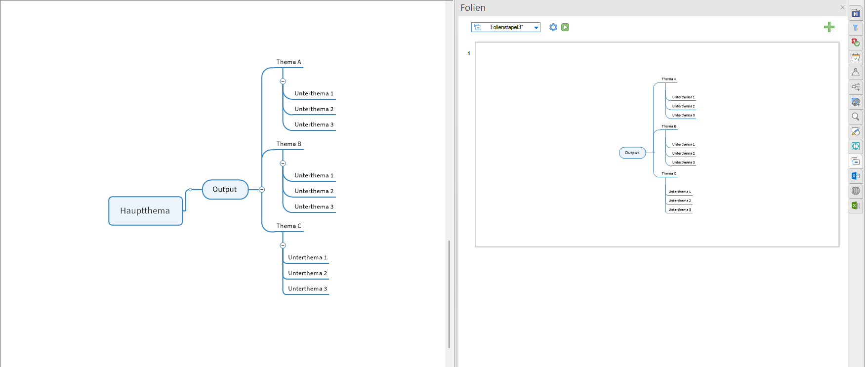This screenshot has height=367, width=868.
Task: Open the Search magnifier sidebar tab
Action: click(856, 117)
